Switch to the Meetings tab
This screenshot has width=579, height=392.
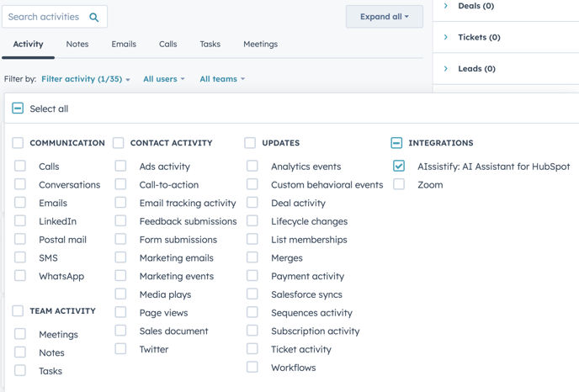coord(260,45)
